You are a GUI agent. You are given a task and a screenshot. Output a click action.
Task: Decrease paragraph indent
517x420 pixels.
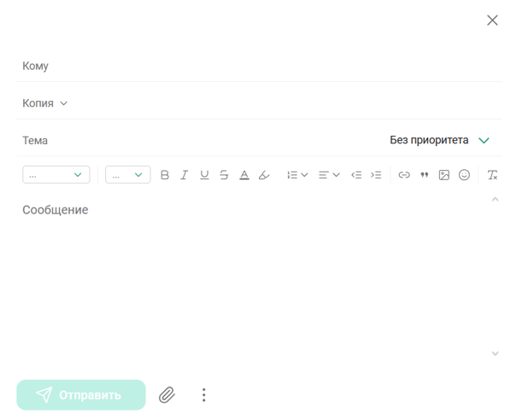(x=356, y=175)
